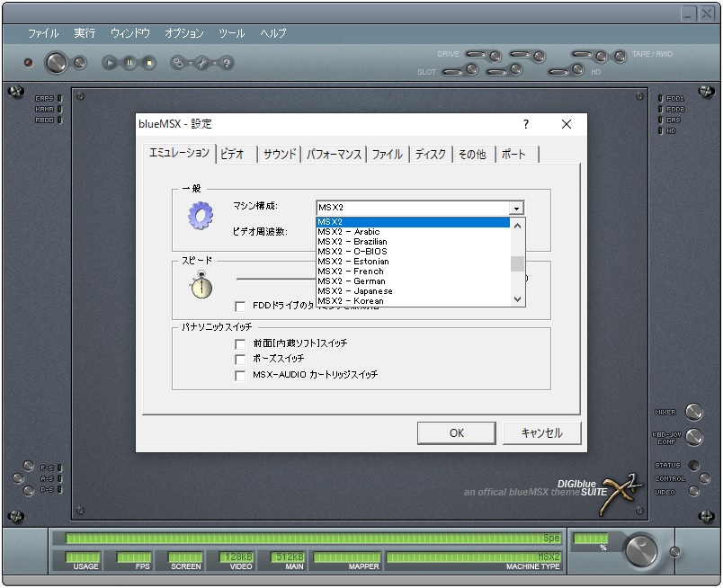Click the second SLOT knob
The height and width of the screenshot is (588, 723).
pyautogui.click(x=516, y=69)
